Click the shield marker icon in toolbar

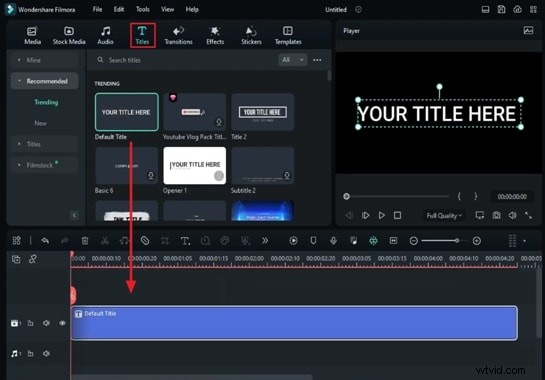[x=313, y=241]
